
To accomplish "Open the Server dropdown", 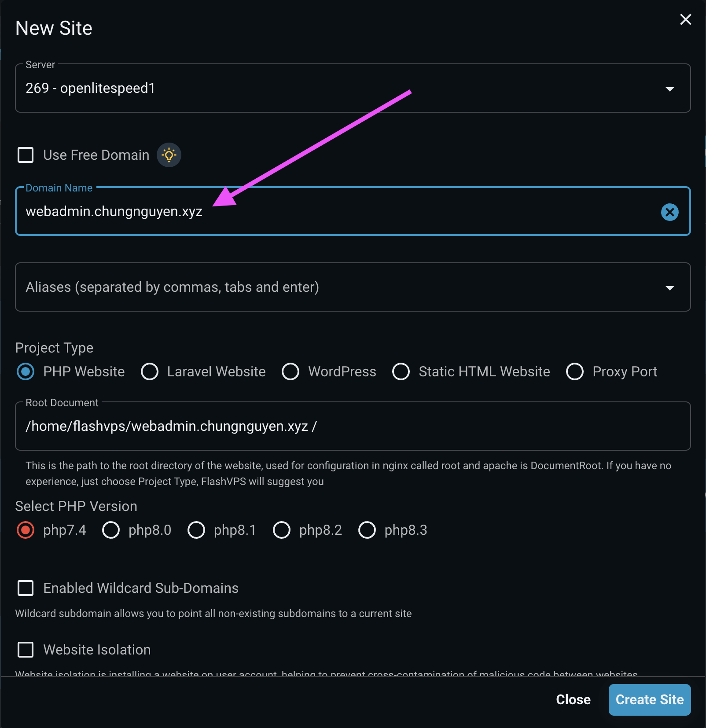I will point(669,88).
